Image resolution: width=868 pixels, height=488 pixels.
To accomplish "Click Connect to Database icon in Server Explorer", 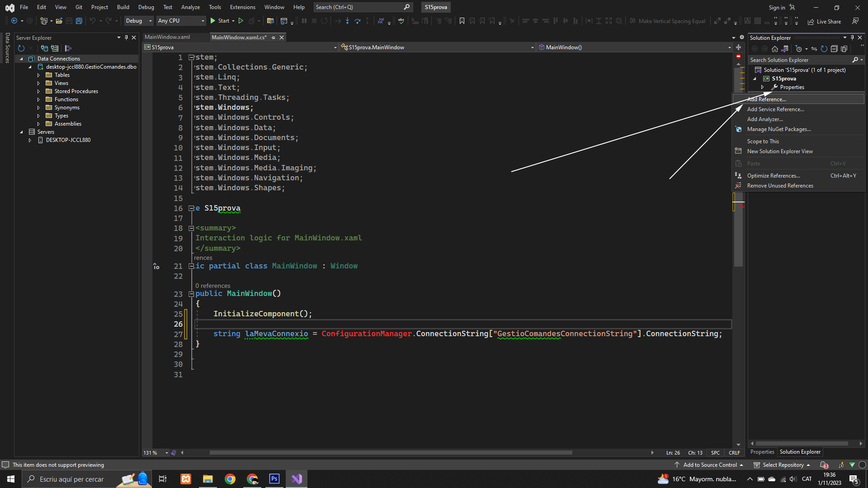I will click(44, 48).
